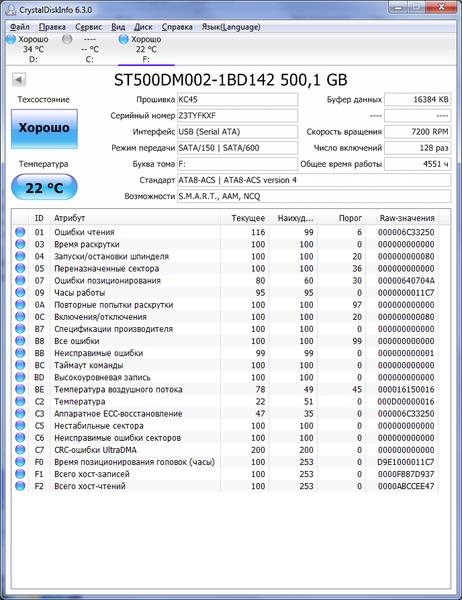Click status orb for 04 Запуски/остановки шпинделя
The height and width of the screenshot is (600, 462).
click(x=20, y=256)
